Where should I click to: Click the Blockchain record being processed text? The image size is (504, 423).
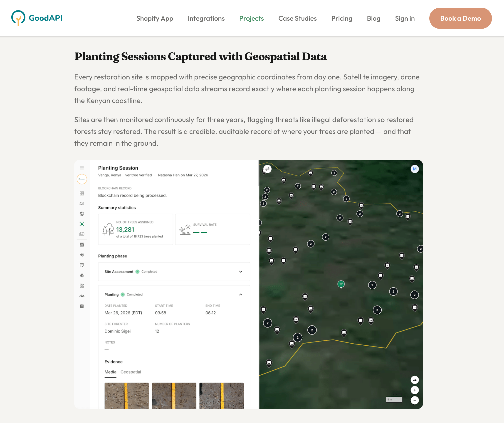pos(132,195)
